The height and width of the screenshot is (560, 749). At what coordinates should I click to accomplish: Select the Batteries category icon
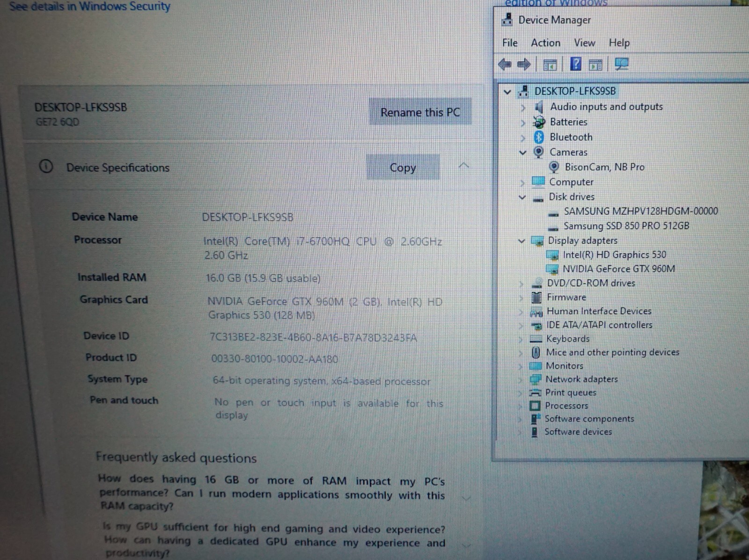pyautogui.click(x=539, y=122)
